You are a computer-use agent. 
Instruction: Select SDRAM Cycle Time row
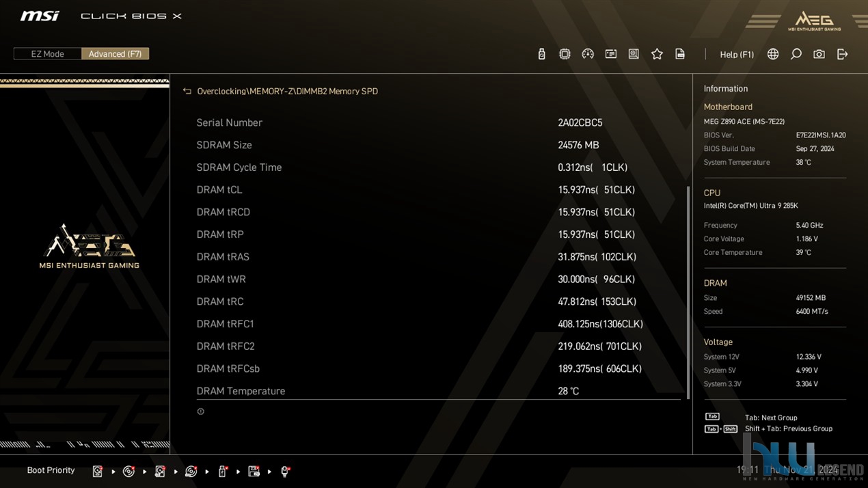[438, 167]
